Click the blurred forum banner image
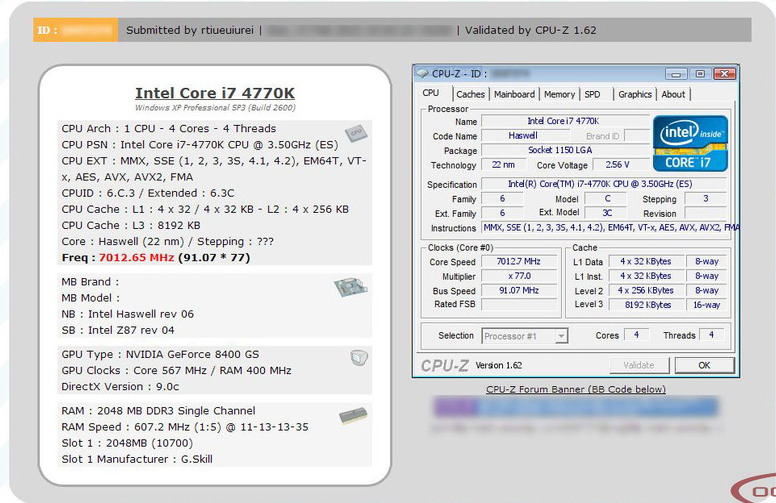 tap(576, 407)
